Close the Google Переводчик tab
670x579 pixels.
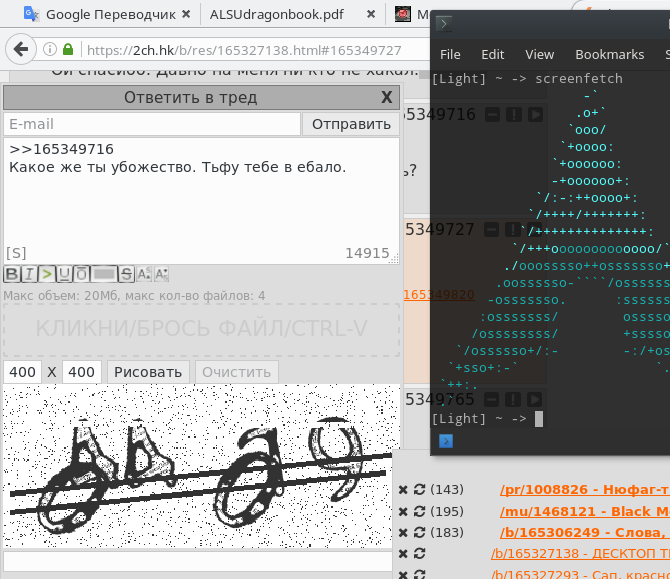tap(186, 14)
